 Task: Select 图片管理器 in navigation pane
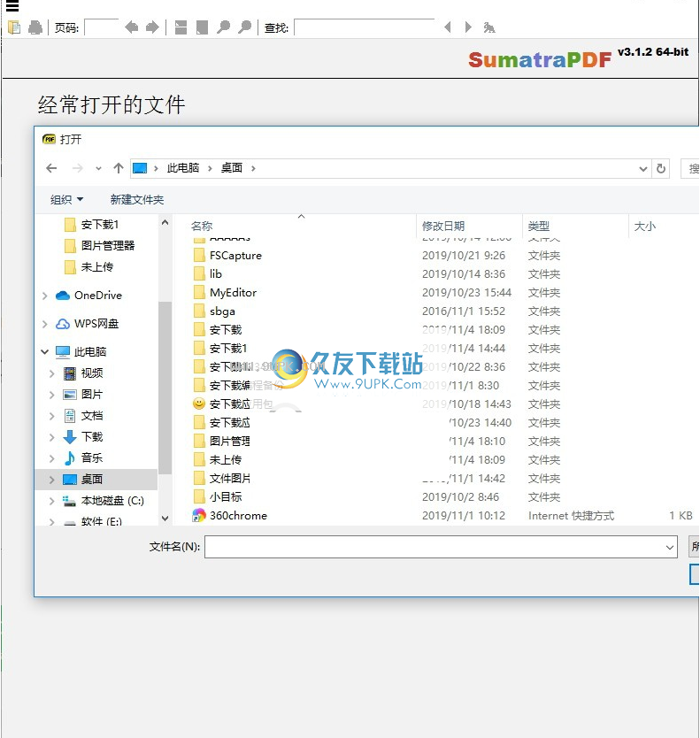pyautogui.click(x=108, y=246)
